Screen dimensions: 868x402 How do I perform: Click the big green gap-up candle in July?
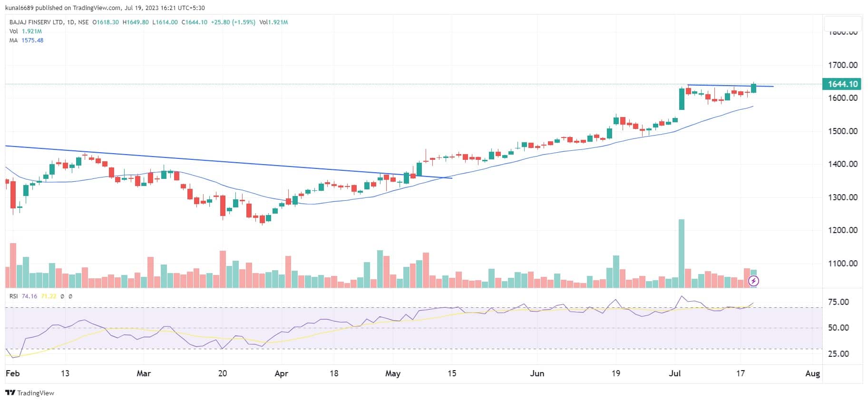coord(682,99)
